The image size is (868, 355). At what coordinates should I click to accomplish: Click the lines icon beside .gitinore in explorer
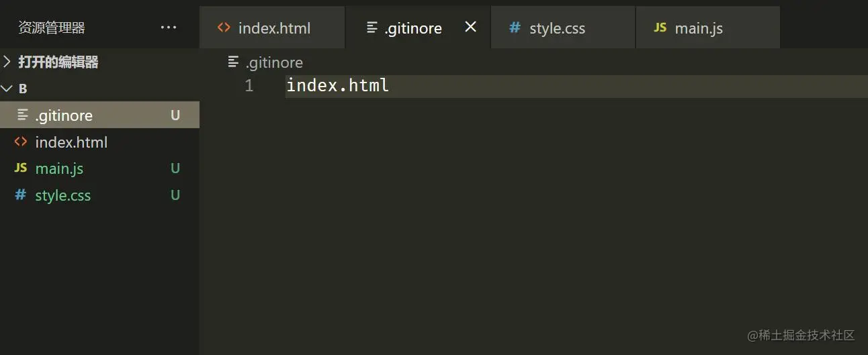23,115
